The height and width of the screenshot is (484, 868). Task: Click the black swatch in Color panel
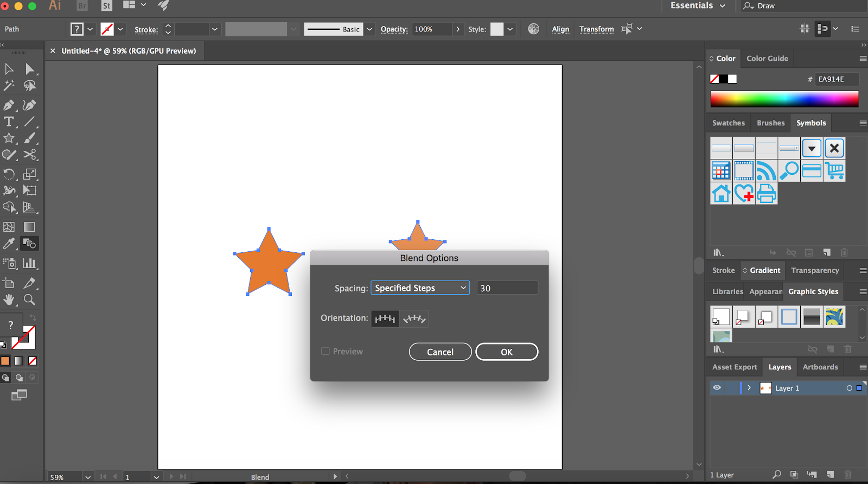(724, 79)
